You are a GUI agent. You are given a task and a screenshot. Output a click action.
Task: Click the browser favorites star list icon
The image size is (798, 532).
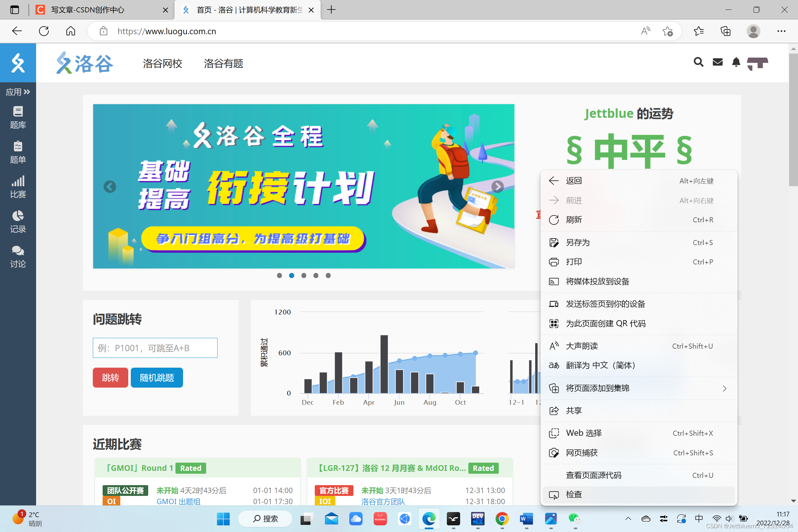pos(699,31)
